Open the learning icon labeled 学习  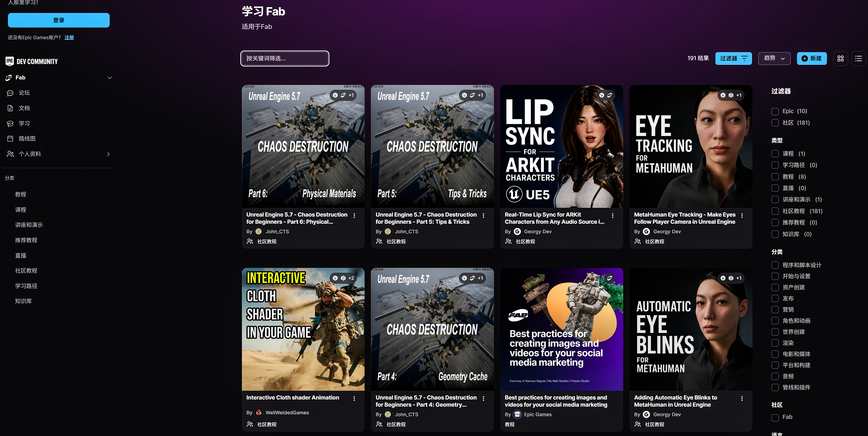pos(10,124)
